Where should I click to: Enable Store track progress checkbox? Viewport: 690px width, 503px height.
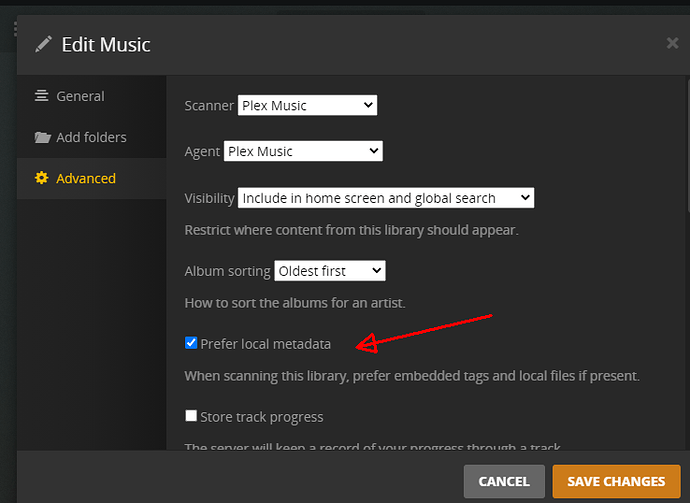191,416
